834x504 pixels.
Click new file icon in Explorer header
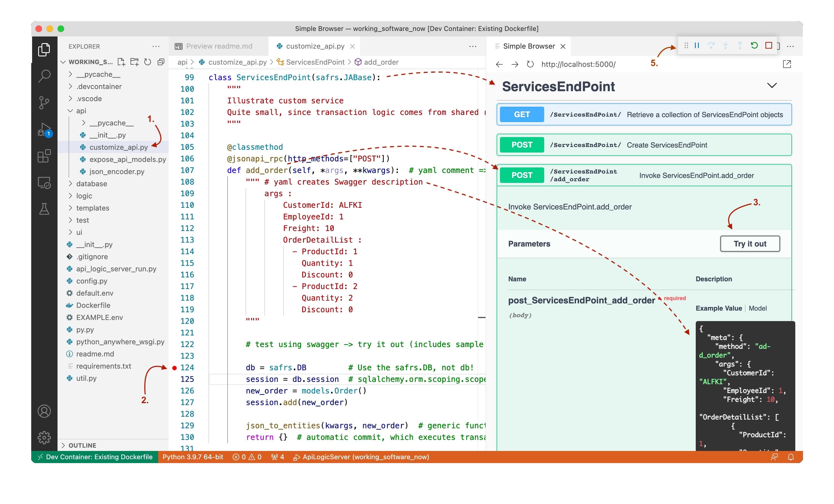tap(121, 62)
